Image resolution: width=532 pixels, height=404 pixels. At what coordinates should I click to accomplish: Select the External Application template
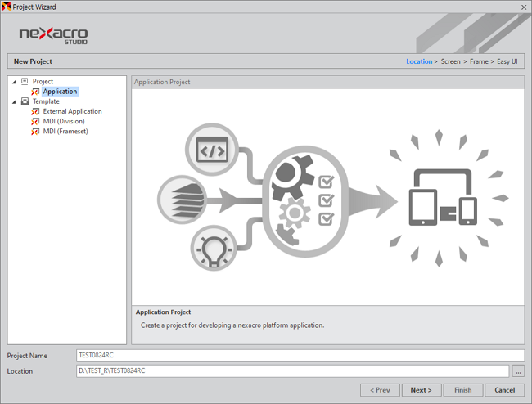click(x=72, y=111)
